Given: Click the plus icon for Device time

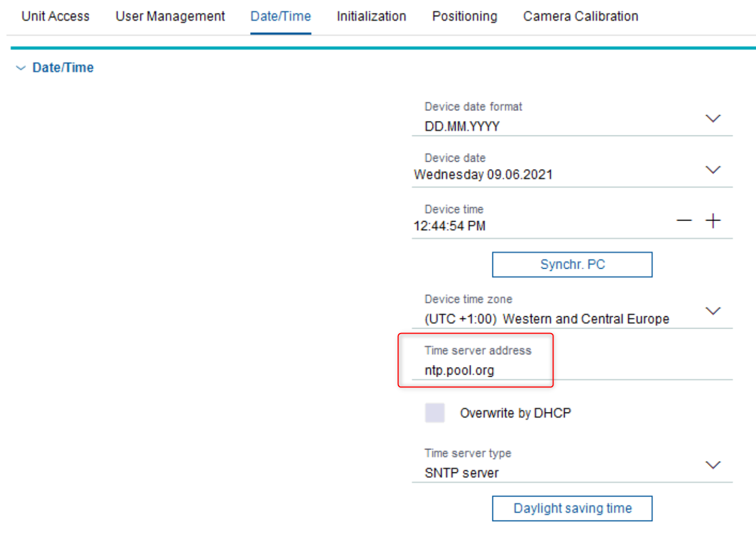Looking at the screenshot, I should click(x=713, y=221).
